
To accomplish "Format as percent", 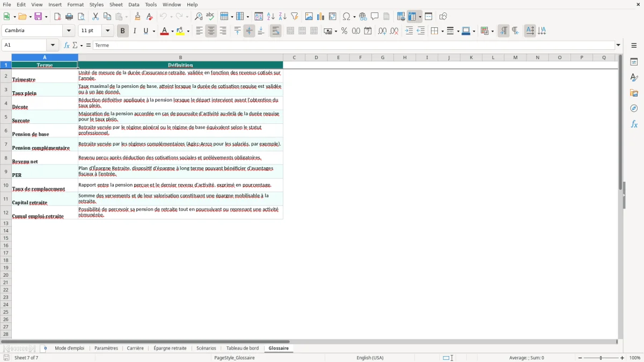I will click(344, 31).
